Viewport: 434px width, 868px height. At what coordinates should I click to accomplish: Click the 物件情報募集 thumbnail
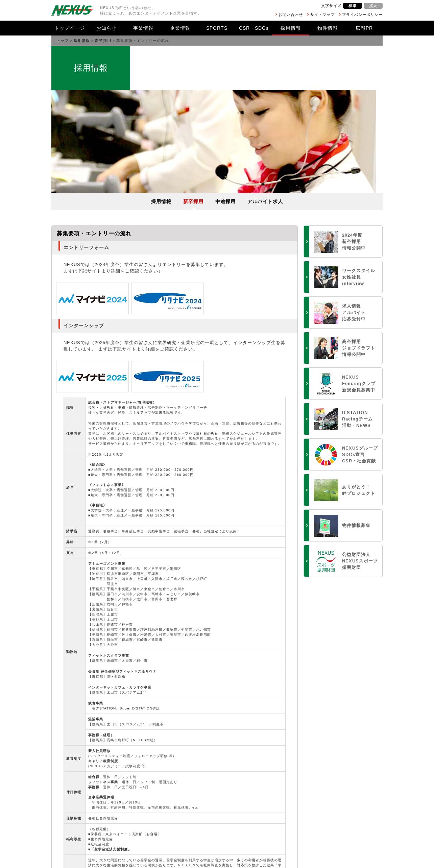[326, 526]
